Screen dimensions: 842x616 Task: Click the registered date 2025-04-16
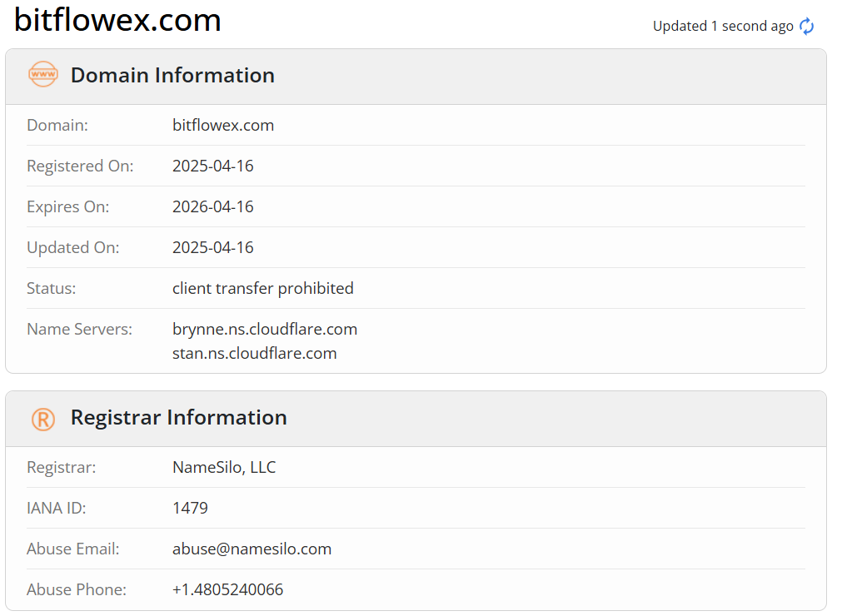click(x=212, y=166)
